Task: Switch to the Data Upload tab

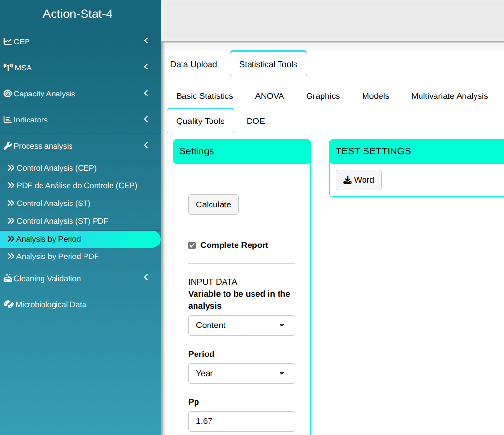Action: [x=194, y=64]
